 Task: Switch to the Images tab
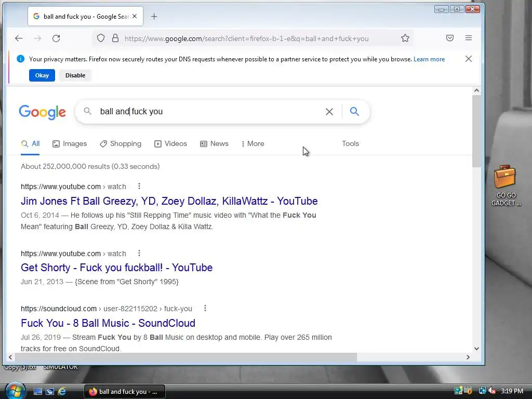coord(70,143)
